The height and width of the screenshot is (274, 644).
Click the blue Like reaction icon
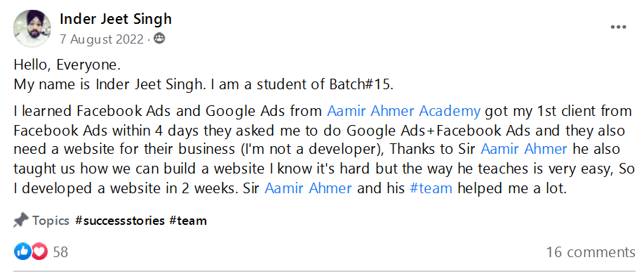click(x=22, y=252)
